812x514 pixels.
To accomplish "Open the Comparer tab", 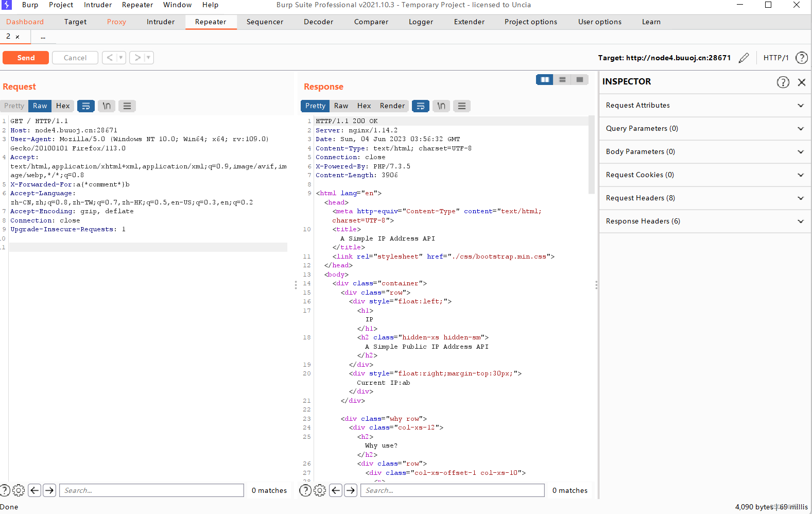I will pyautogui.click(x=371, y=22).
